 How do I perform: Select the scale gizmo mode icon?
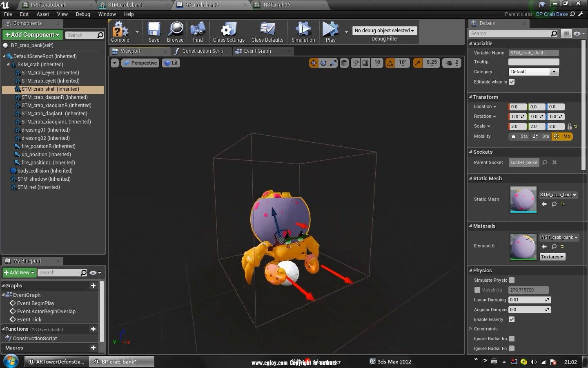tap(333, 63)
